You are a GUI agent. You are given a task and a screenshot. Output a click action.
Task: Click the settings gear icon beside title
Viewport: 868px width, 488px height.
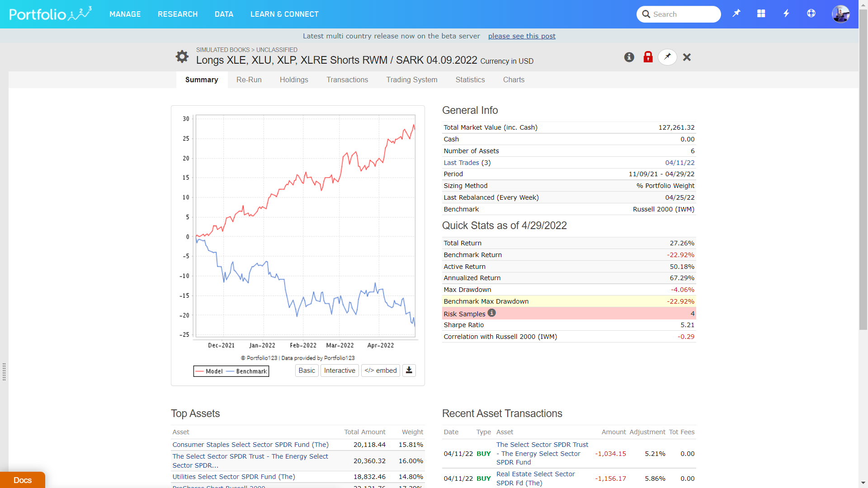point(182,56)
